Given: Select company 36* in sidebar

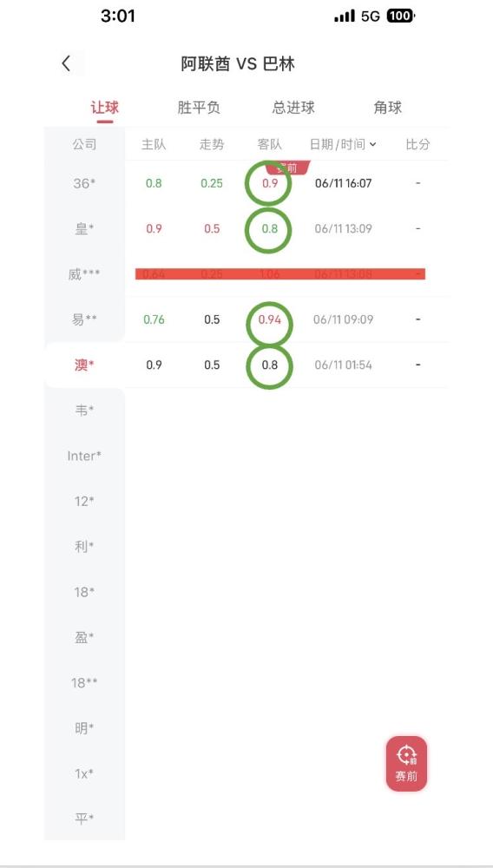Looking at the screenshot, I should [84, 183].
